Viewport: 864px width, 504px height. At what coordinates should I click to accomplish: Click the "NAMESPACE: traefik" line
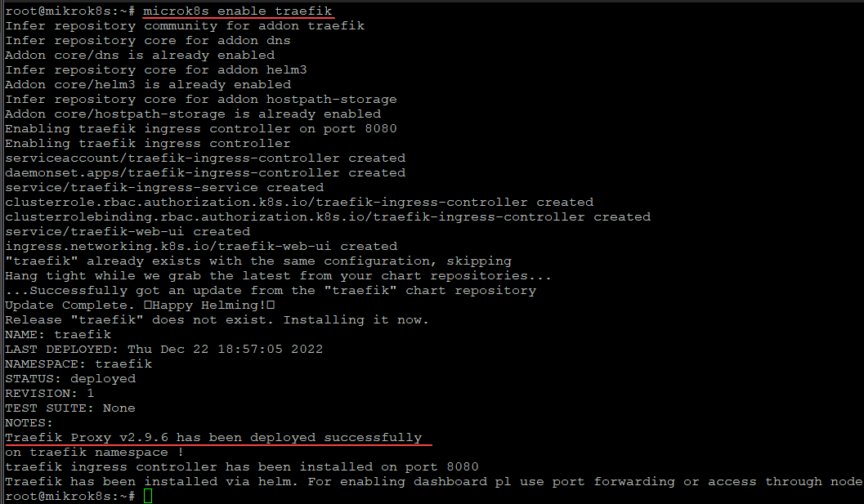tap(78, 364)
